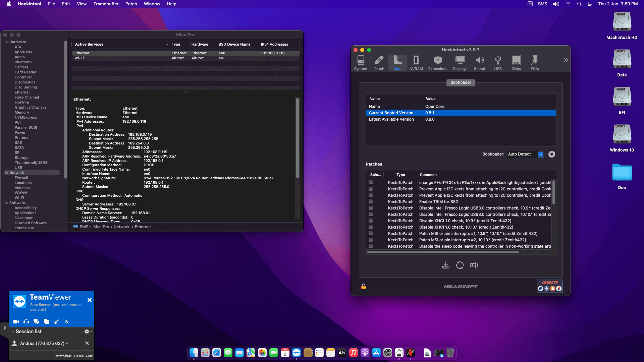The width and height of the screenshot is (644, 362).
Task: Click the patches list horizontal scrollbar
Action: [443, 252]
